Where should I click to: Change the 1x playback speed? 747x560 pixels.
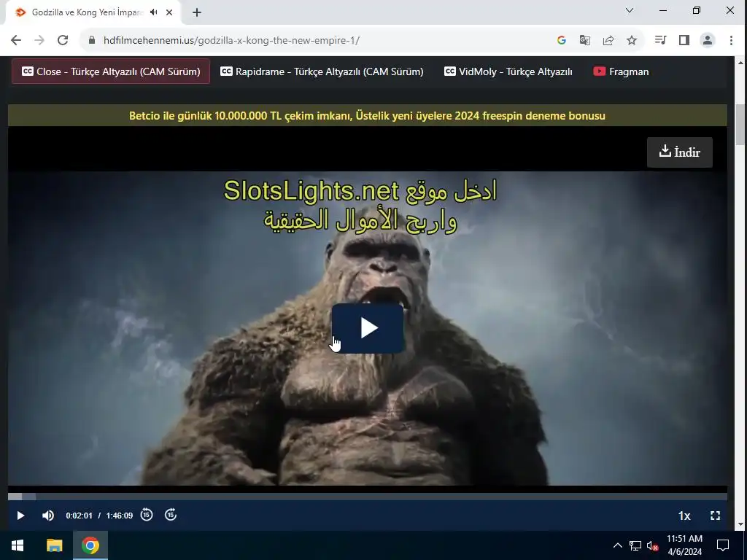click(x=684, y=516)
